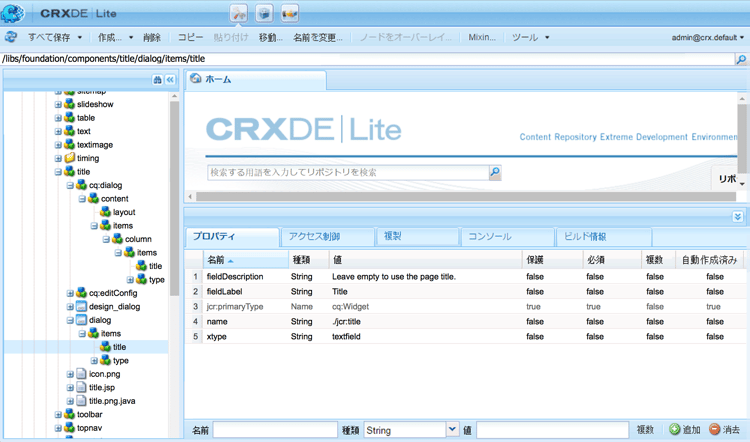This screenshot has width=750, height=442.
Task: Sort by the 名前 column header
Action: coord(245,260)
